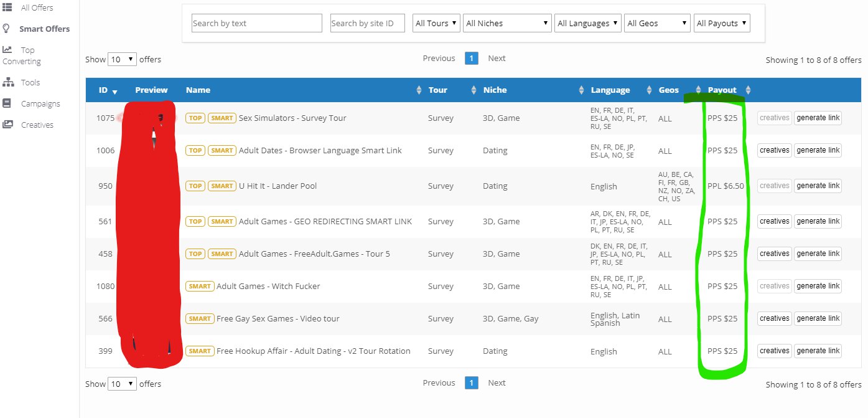
Task: Select bottom page 1 button
Action: tap(472, 382)
